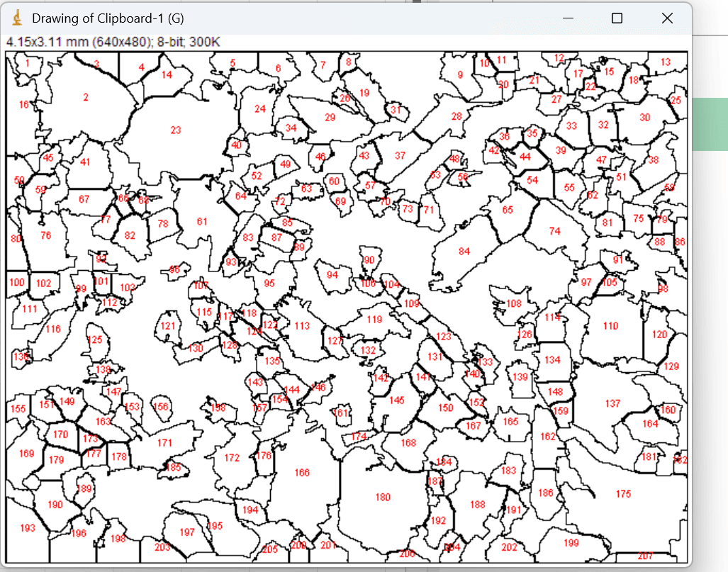Maximize the Drawing of Clipboard-1 window
The width and height of the screenshot is (728, 572).
(x=617, y=18)
